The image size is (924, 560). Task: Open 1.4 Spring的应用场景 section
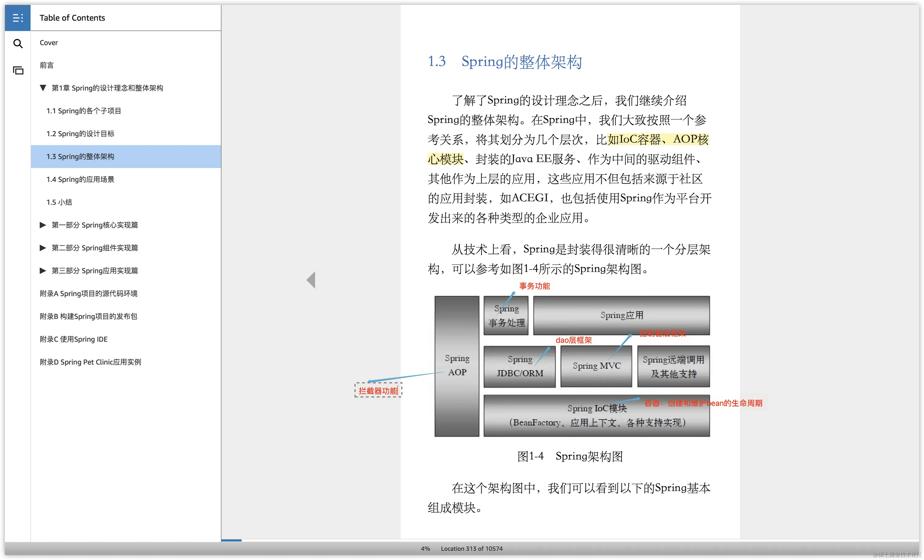pos(80,180)
